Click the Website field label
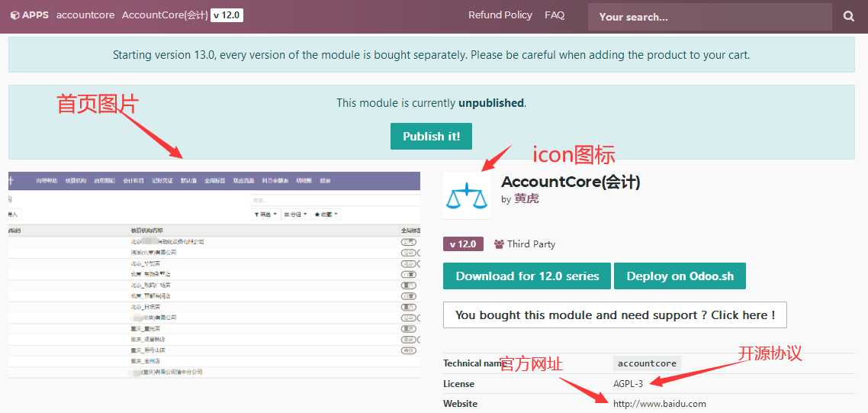 [x=461, y=404]
